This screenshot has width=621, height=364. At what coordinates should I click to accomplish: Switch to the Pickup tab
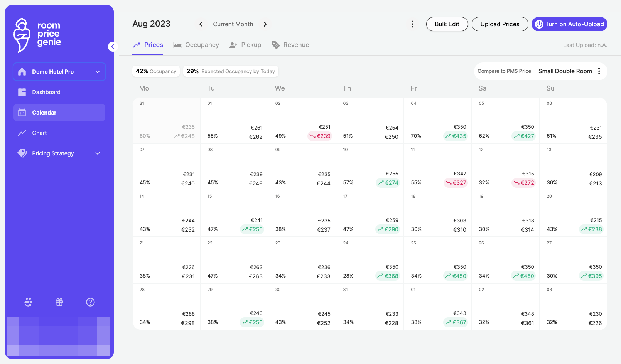pyautogui.click(x=245, y=45)
